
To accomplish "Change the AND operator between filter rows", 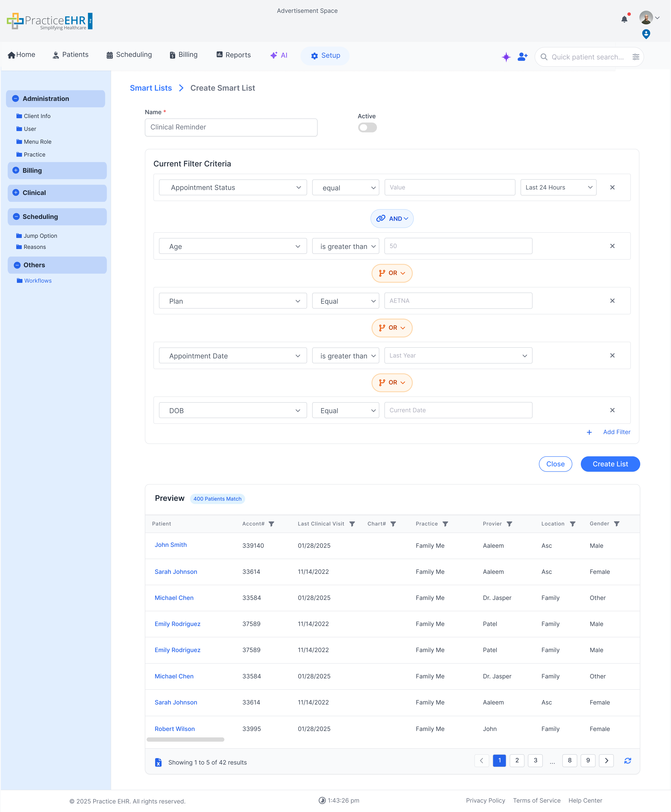I will pyautogui.click(x=392, y=219).
